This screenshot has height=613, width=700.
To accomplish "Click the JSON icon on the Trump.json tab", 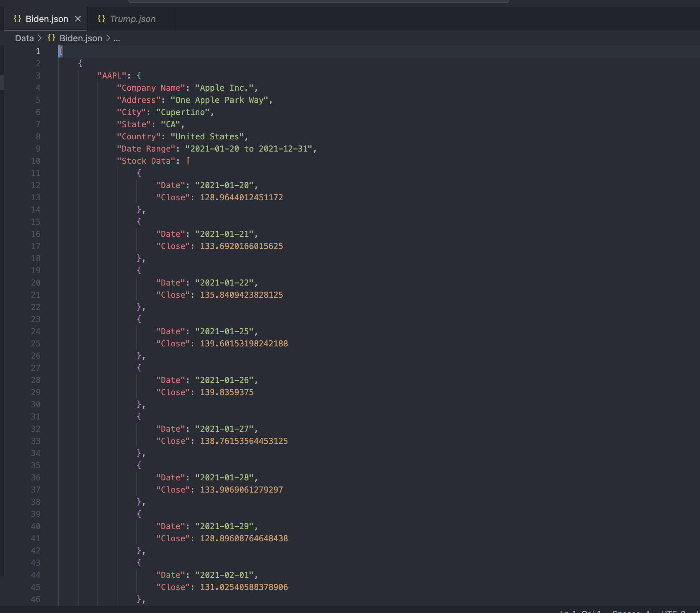I will point(102,19).
